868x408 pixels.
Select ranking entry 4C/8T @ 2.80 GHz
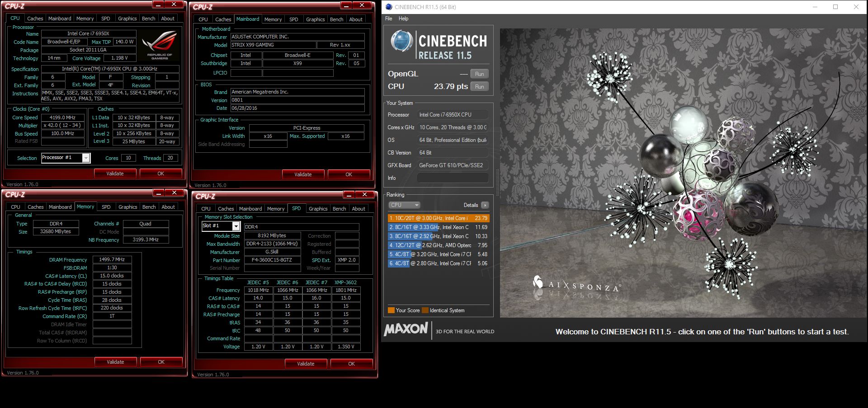pos(438,263)
